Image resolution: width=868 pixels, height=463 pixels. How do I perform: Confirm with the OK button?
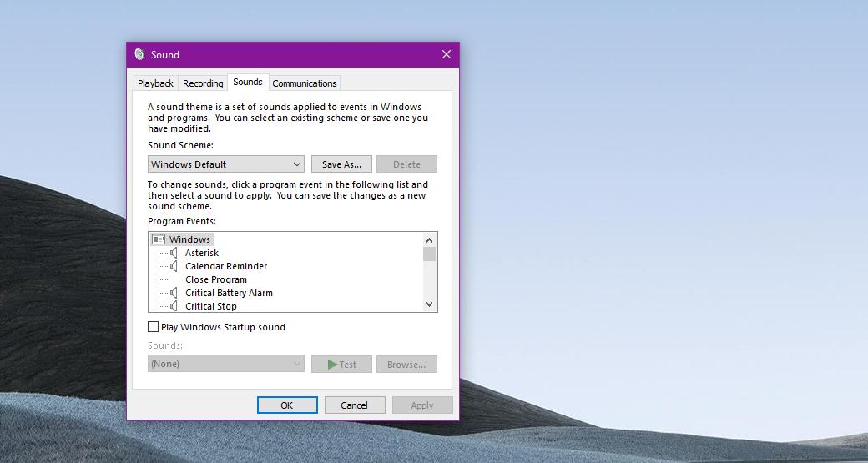tap(287, 405)
